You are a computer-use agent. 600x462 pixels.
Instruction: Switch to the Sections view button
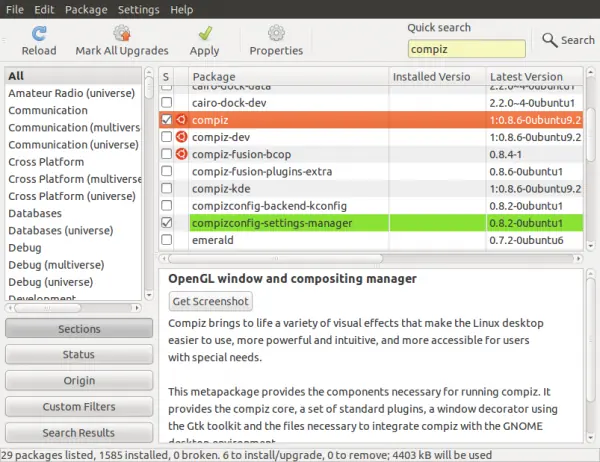click(x=79, y=328)
